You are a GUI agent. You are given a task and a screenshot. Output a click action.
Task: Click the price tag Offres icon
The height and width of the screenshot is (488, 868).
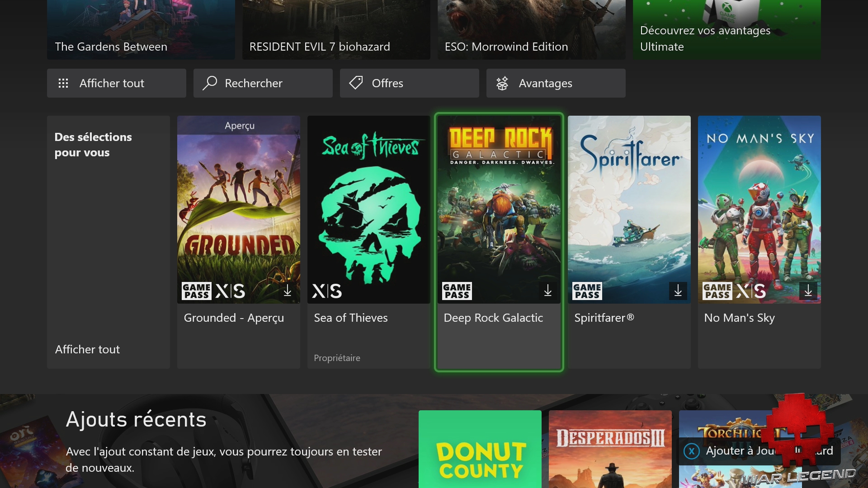tap(356, 83)
